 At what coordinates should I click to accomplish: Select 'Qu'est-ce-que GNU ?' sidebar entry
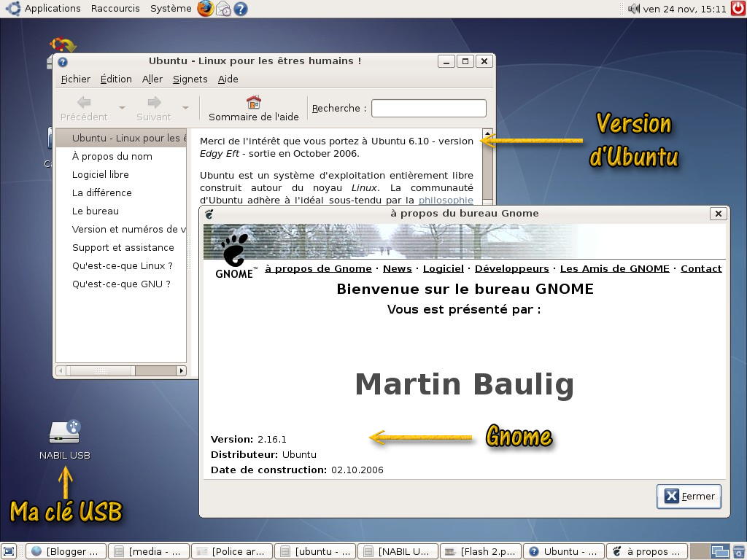tap(121, 284)
